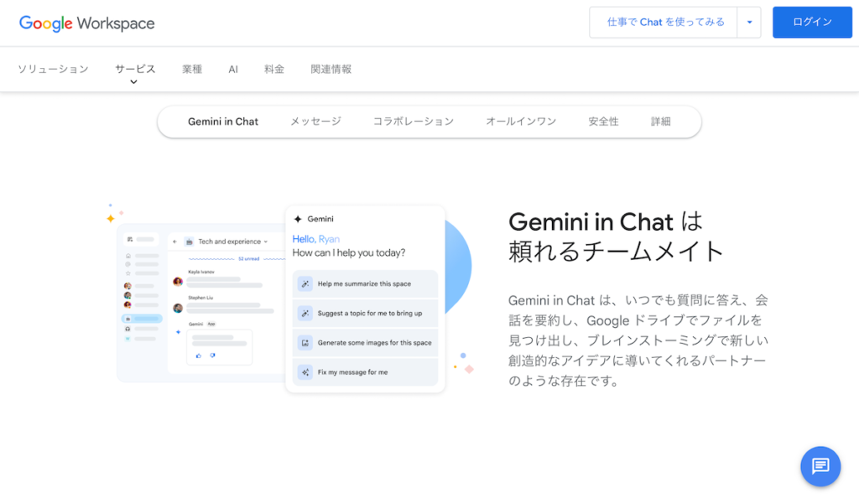Click the thumbs up icon in the mockup
This screenshot has width=859, height=504.
click(198, 356)
